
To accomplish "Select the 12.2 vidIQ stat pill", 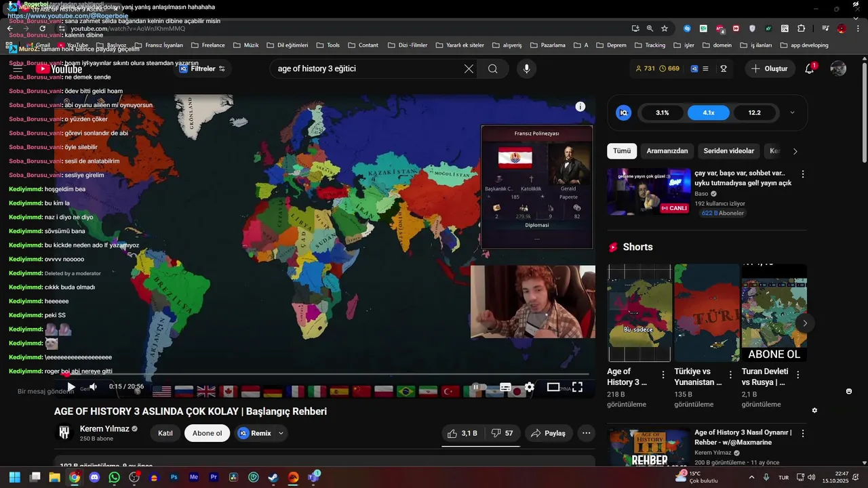I will [754, 113].
